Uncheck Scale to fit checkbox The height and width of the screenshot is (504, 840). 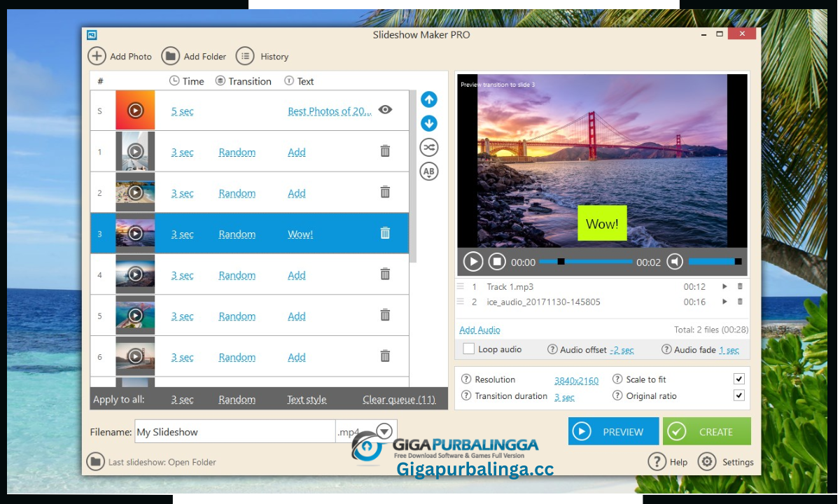738,379
